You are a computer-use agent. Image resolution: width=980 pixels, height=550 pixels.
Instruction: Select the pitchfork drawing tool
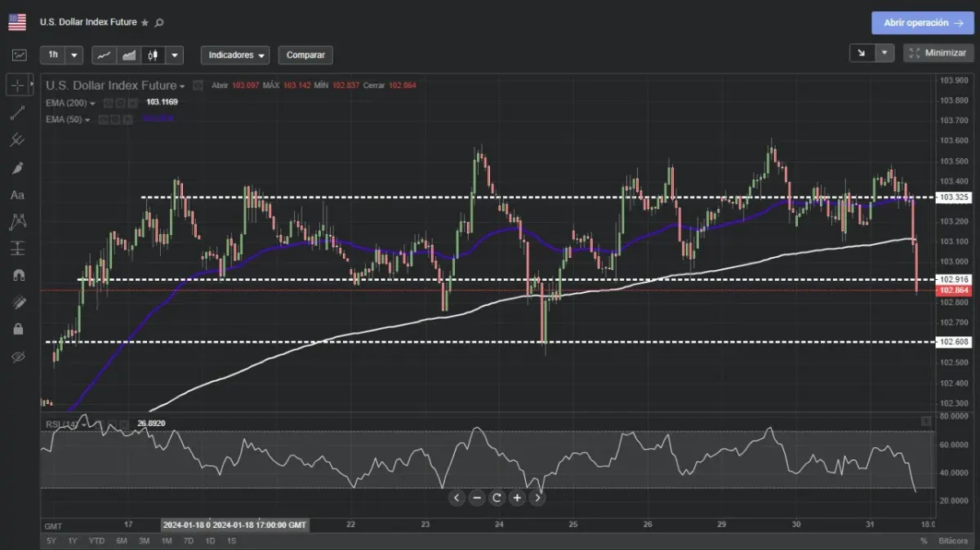pyautogui.click(x=18, y=140)
